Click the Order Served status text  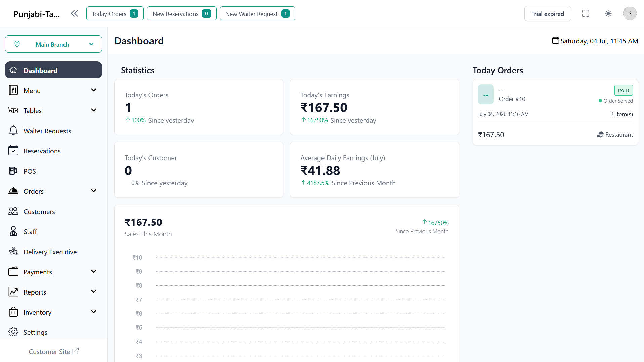coord(618,101)
